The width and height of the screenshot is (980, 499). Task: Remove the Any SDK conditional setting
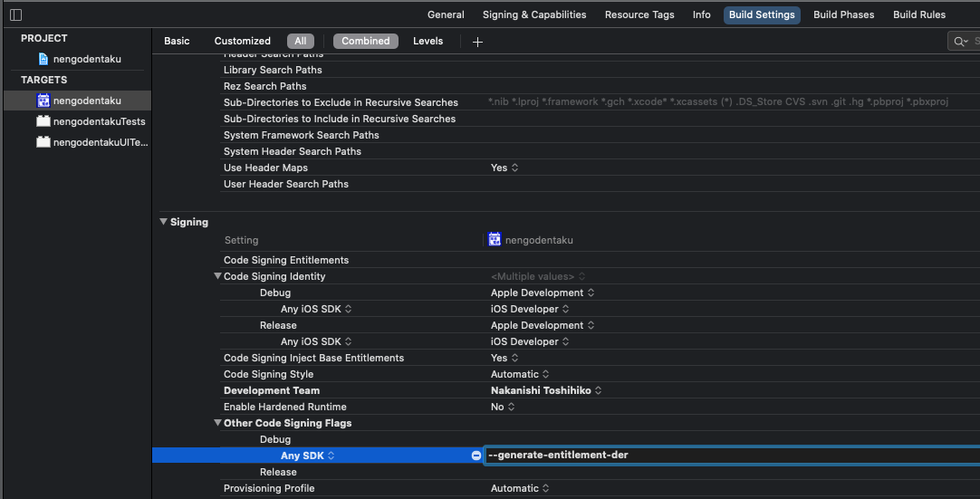[476, 456]
